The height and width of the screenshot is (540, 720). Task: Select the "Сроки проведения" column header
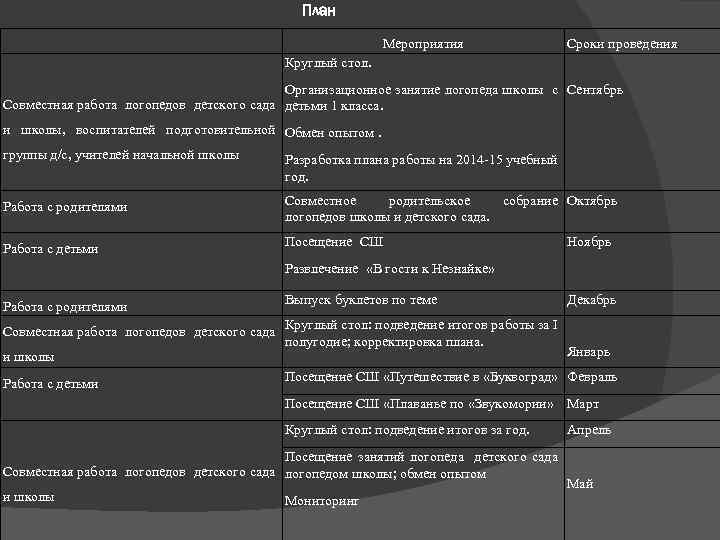(x=621, y=44)
